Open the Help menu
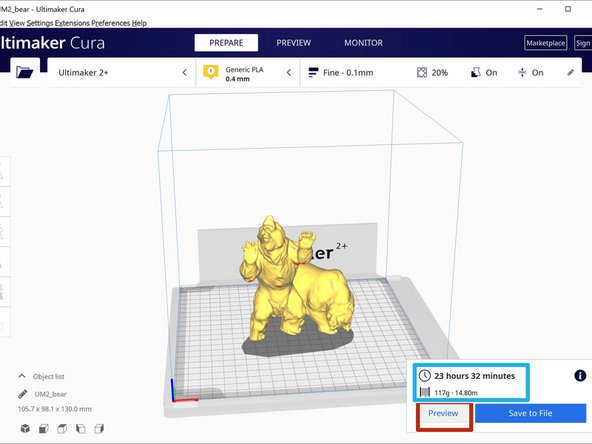Screen dimensions: 592x444 [139, 23]
